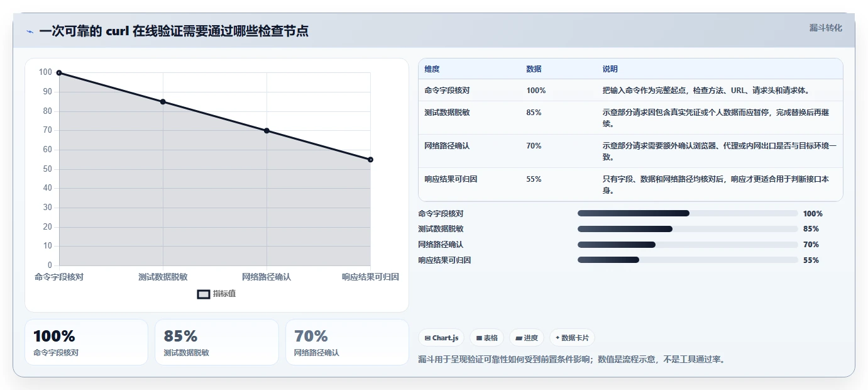This screenshot has height=390, width=868.
Task: Click x-axis label 命令字段核对
Action: [x=59, y=277]
